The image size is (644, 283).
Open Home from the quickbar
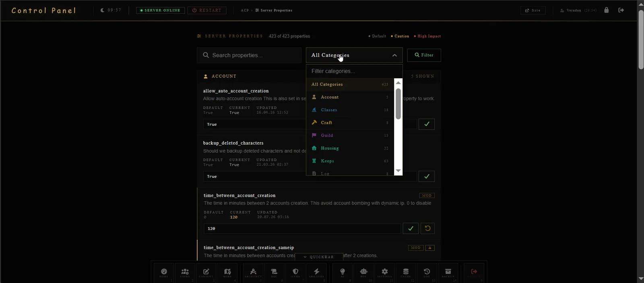(x=164, y=273)
